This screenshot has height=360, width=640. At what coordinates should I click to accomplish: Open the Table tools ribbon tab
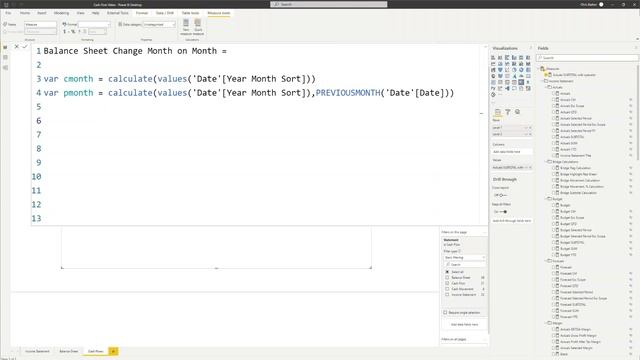190,13
